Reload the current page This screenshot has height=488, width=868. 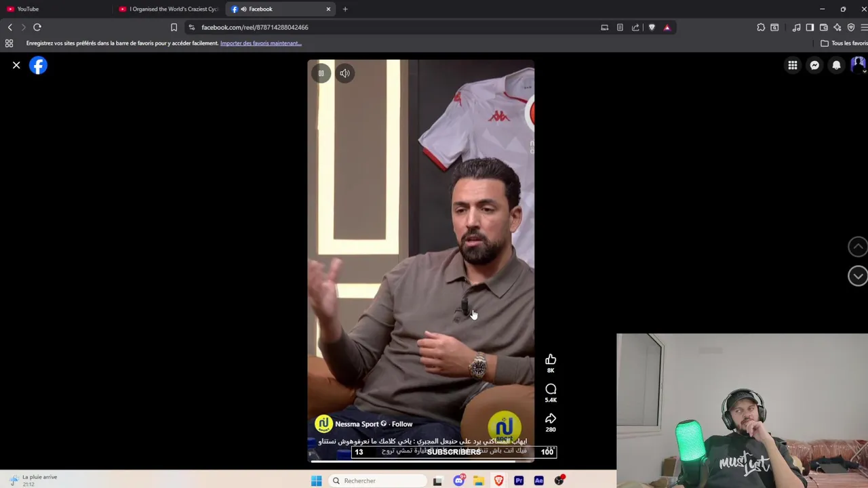[37, 27]
